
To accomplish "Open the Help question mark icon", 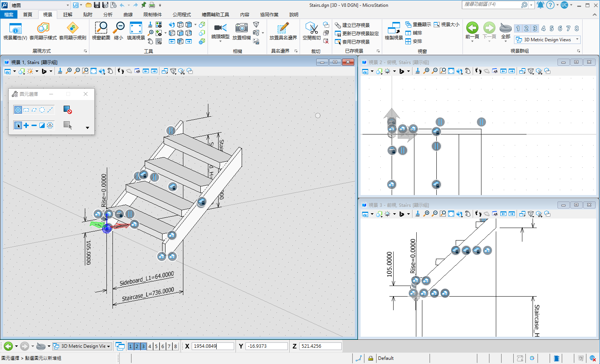I will [x=550, y=5].
